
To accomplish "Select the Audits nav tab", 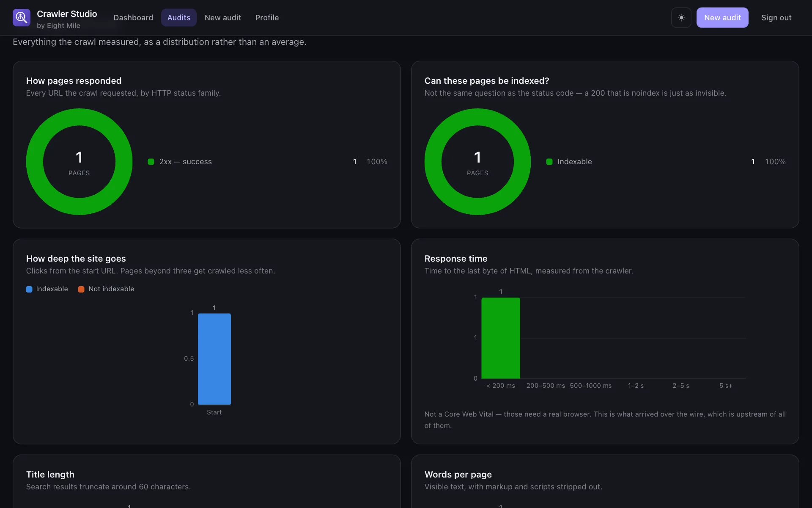I will pyautogui.click(x=179, y=18).
